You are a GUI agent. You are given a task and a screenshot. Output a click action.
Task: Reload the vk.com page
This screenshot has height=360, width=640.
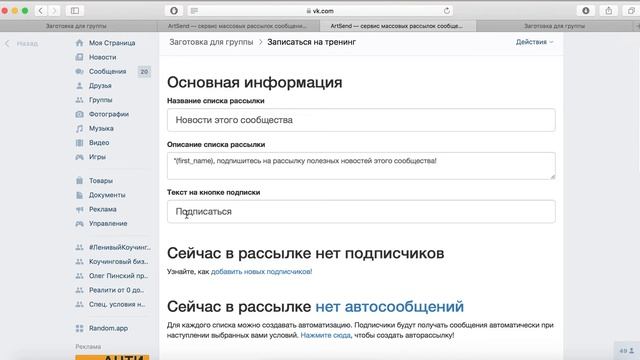pyautogui.click(x=447, y=11)
